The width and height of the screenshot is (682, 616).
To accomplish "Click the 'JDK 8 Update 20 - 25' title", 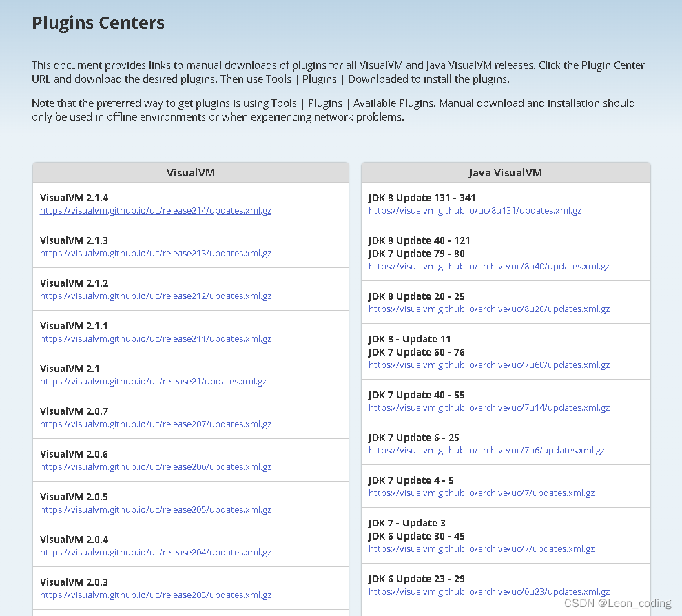I will point(417,296).
